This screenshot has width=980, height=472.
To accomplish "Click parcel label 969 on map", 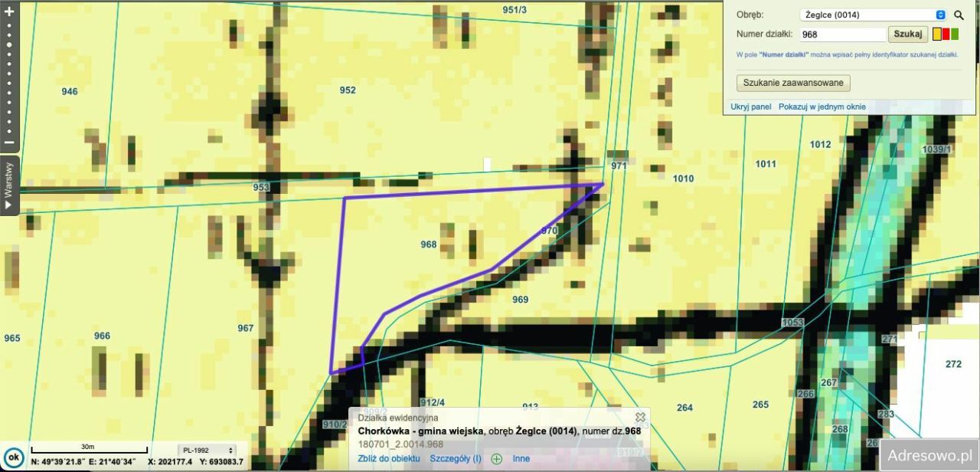I will tap(520, 300).
